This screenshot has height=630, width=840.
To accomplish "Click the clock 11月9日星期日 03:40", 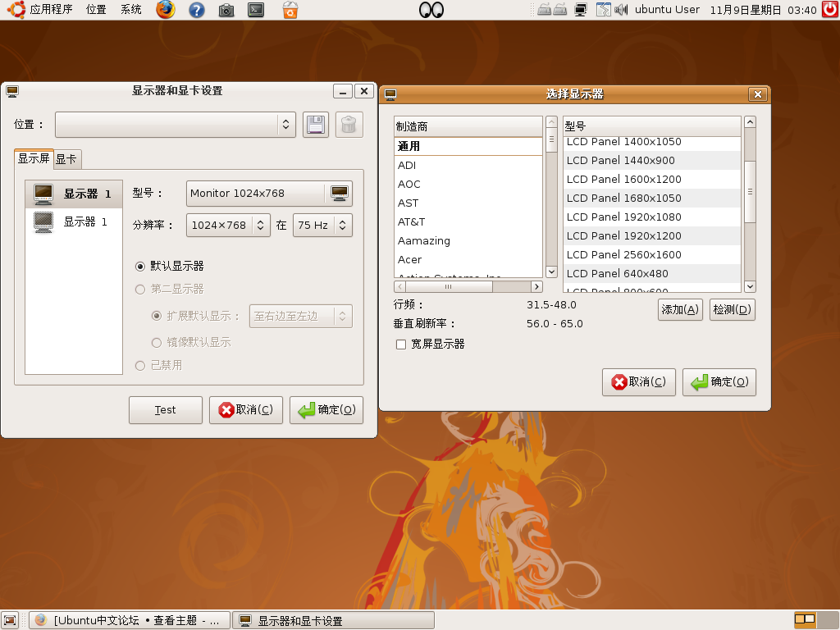I will pyautogui.click(x=763, y=10).
